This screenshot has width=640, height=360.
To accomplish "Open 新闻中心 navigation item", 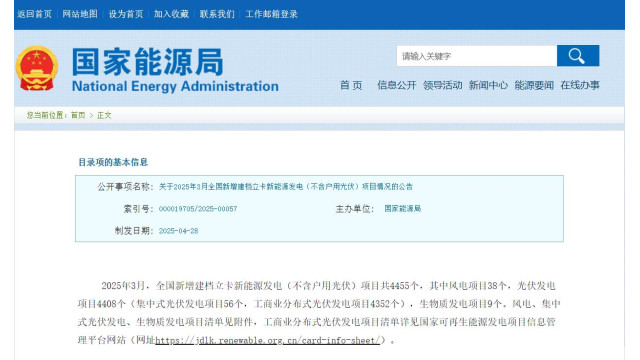I will click(488, 85).
